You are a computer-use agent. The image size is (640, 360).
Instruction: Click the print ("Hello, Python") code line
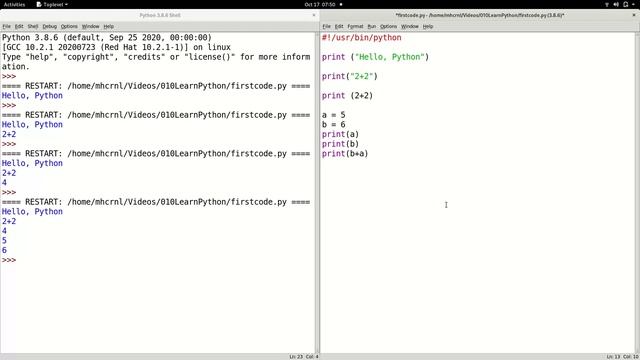(x=375, y=57)
